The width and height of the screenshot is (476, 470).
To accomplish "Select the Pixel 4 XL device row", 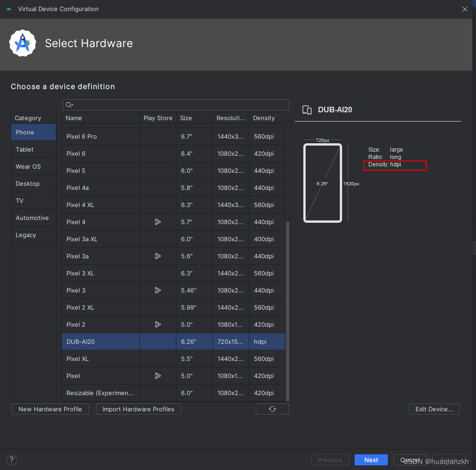I will (x=173, y=205).
